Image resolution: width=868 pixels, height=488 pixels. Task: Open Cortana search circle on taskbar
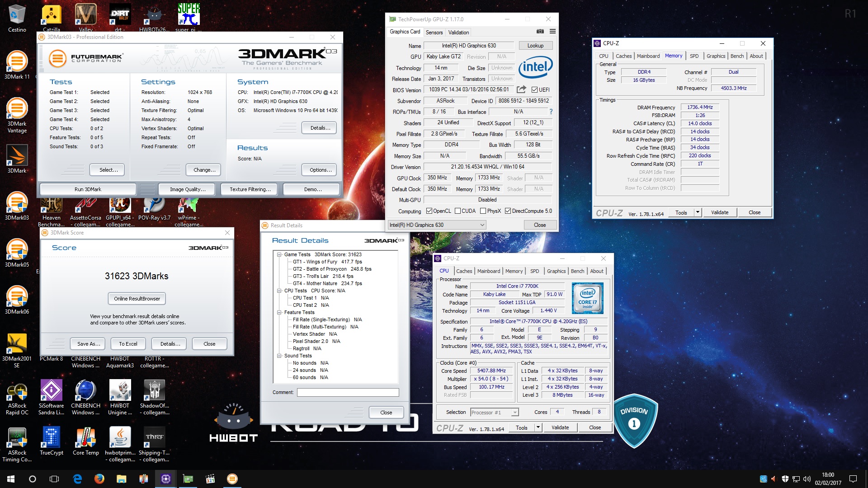point(33,479)
